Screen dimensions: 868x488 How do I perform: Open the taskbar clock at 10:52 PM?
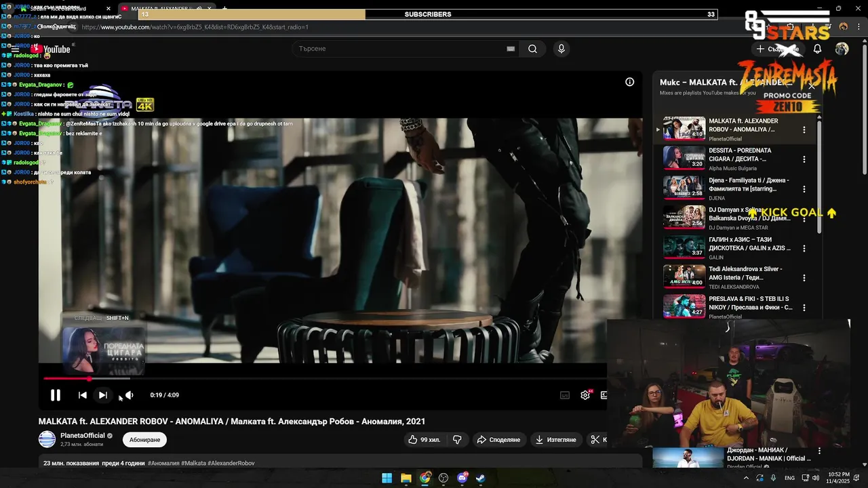point(839,478)
